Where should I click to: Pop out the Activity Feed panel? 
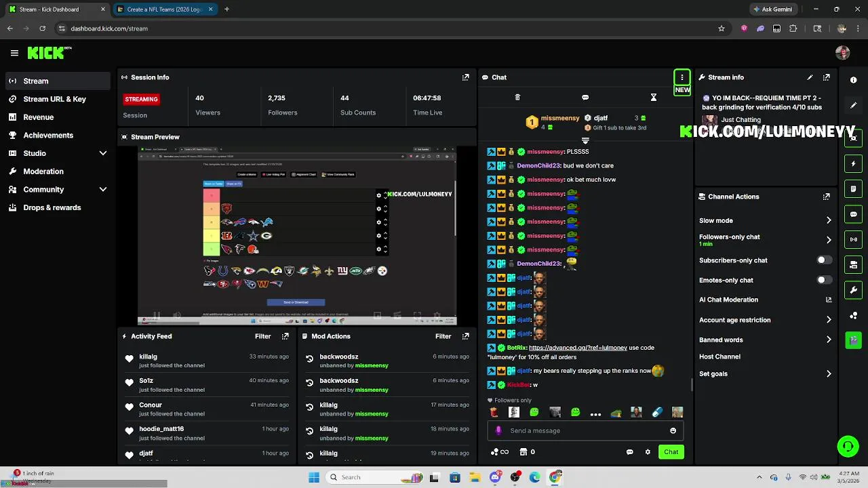point(285,336)
